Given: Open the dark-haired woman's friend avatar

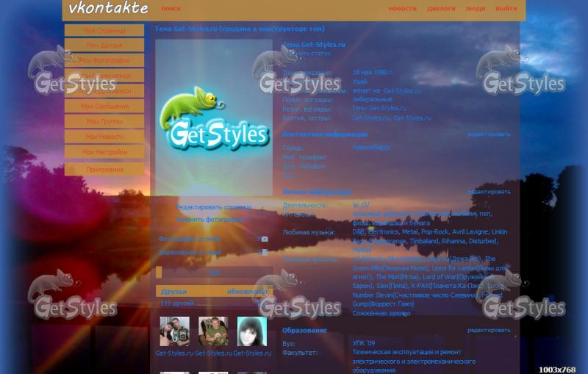Looking at the screenshot, I should click(251, 331).
